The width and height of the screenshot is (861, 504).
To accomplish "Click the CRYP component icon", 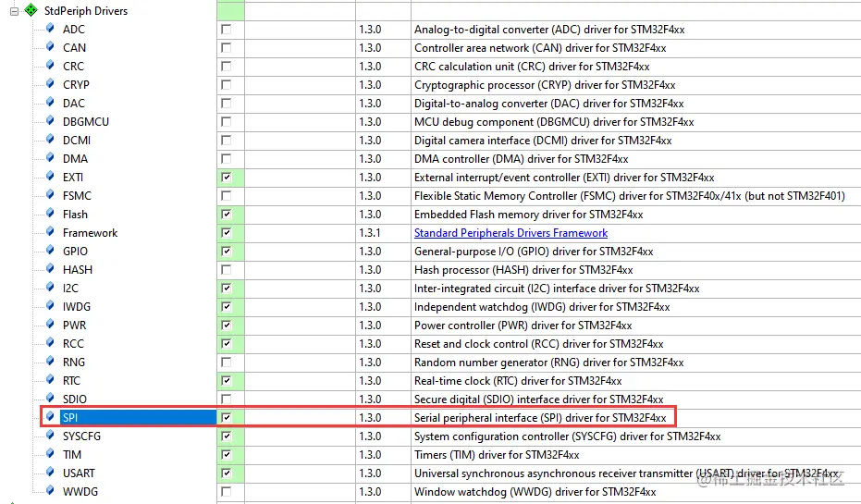I will [50, 83].
